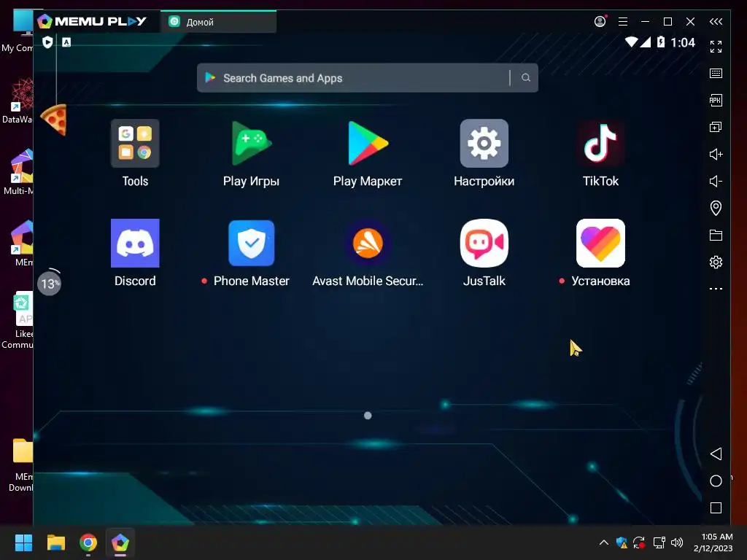The height and width of the screenshot is (560, 747).
Task: Click the Windows Security tray icon
Action: (x=622, y=542)
